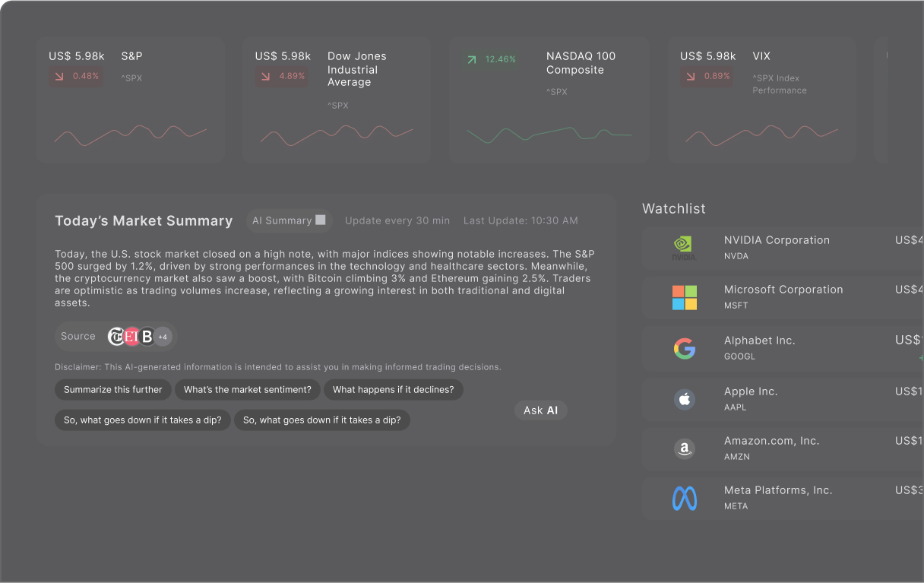The image size is (924, 583).
Task: Click the ^SPX Index Performance label
Action: coord(780,84)
